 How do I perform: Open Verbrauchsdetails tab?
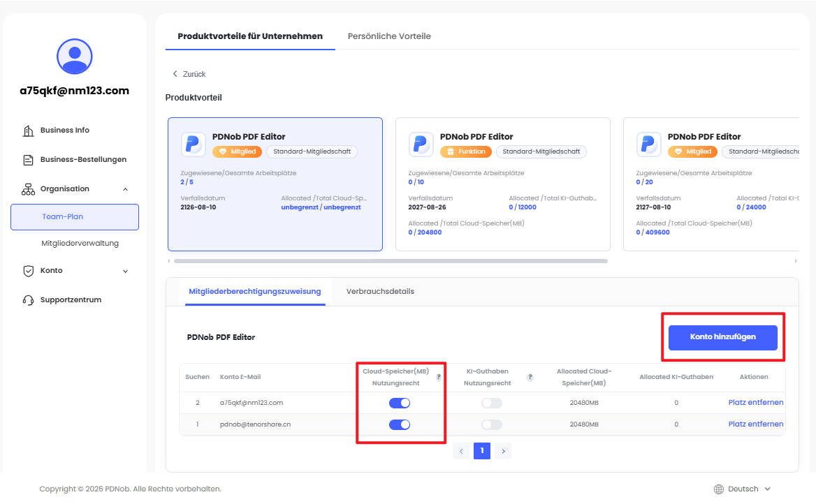pos(381,291)
